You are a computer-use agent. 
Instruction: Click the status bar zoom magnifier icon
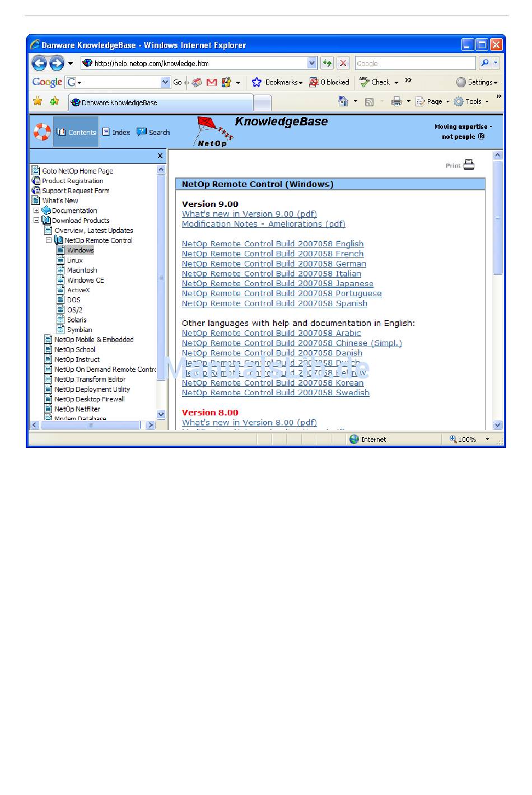click(453, 439)
